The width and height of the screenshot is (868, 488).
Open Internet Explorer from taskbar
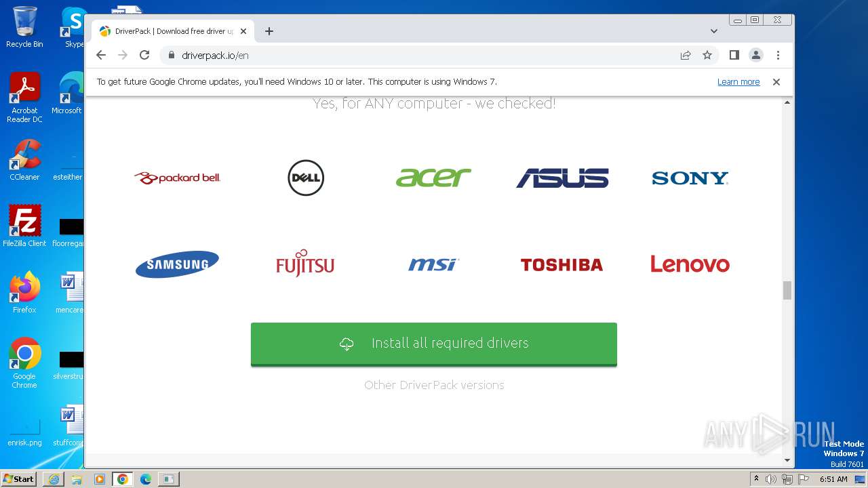tap(54, 479)
